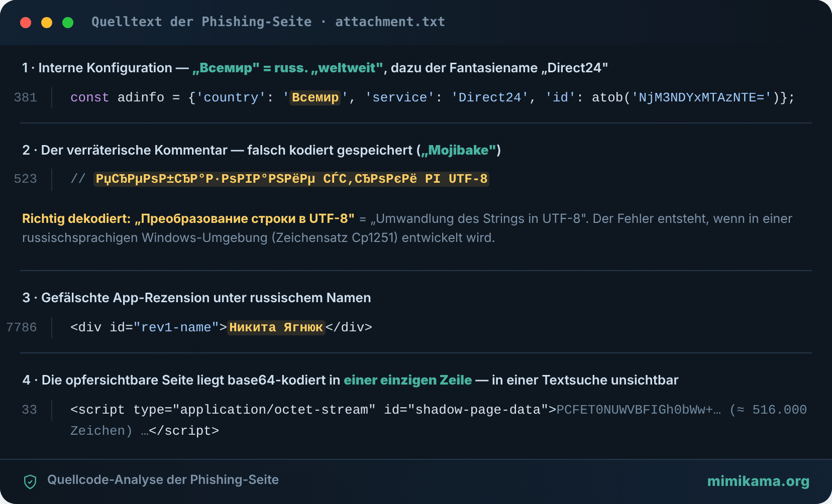Screen dimensions: 832x504
Task: Click the green term 'Mojibake'
Action: coord(458,150)
